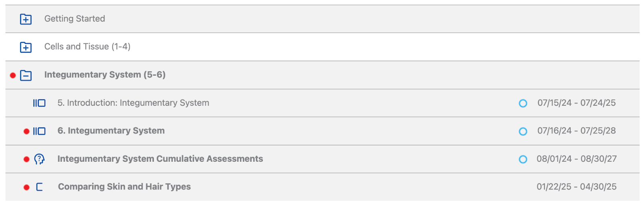Expand the Getting Started folder icon
The height and width of the screenshot is (206, 644).
point(26,19)
